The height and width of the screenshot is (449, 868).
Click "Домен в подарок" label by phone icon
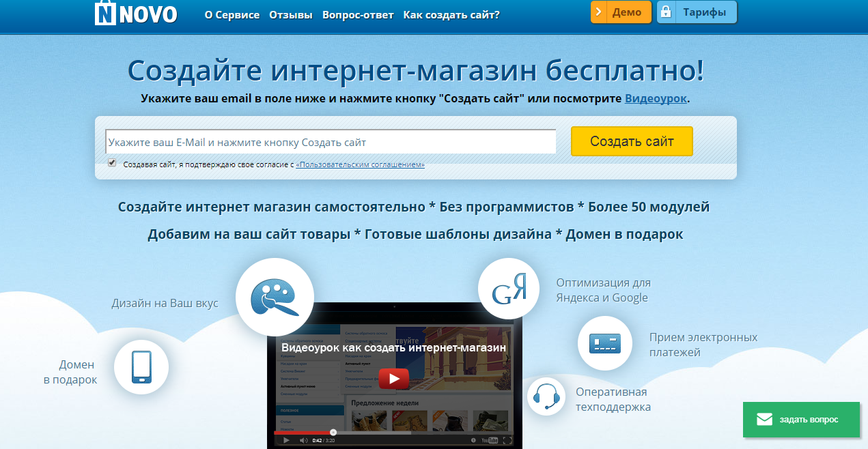tap(70, 372)
